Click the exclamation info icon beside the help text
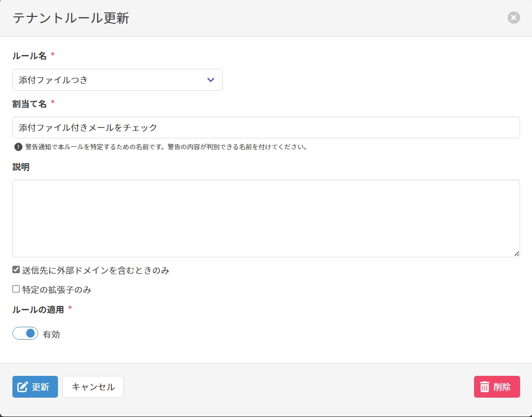 pyautogui.click(x=18, y=147)
